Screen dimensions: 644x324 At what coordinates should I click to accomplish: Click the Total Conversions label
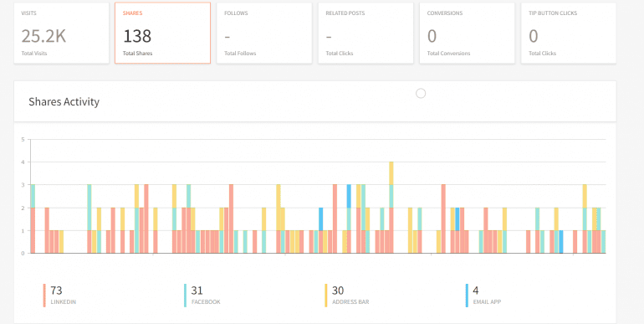point(448,54)
